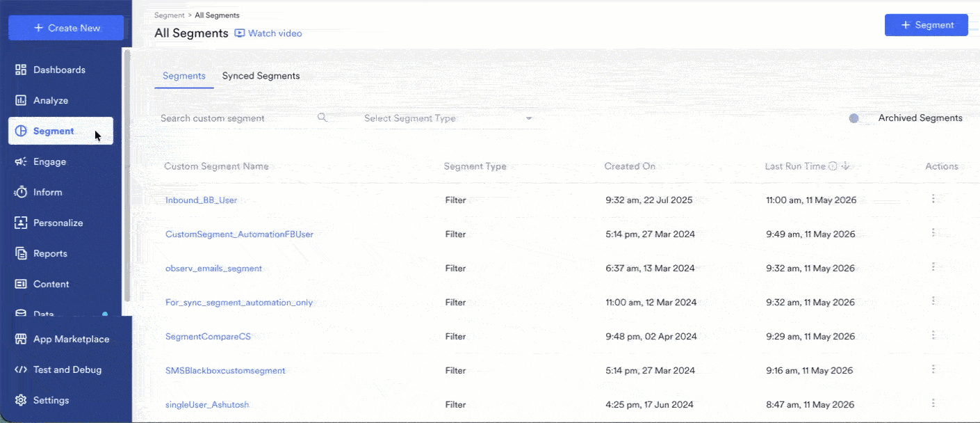Open Segment in the sidebar menu
This screenshot has height=423, width=980.
(60, 131)
